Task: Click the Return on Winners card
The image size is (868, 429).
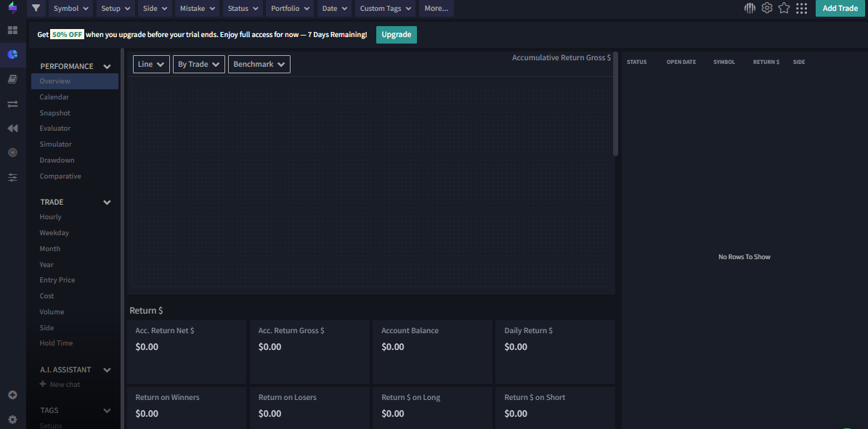Action: pyautogui.click(x=187, y=408)
